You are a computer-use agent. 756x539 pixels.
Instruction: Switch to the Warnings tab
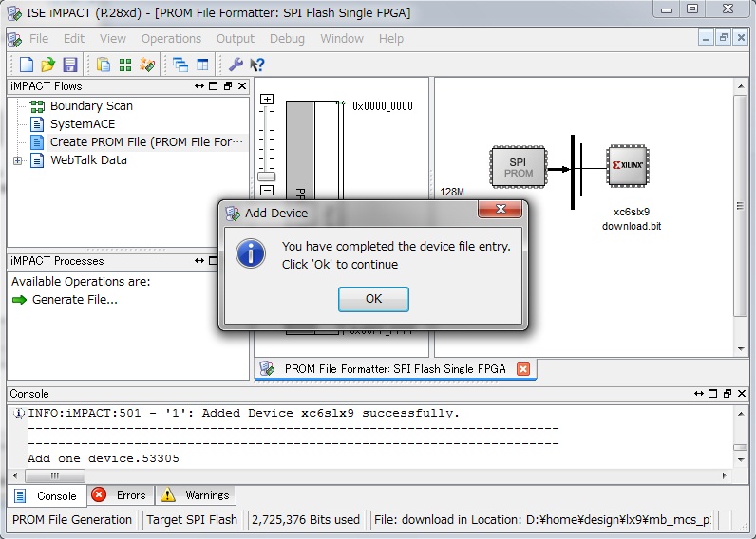[x=197, y=495]
